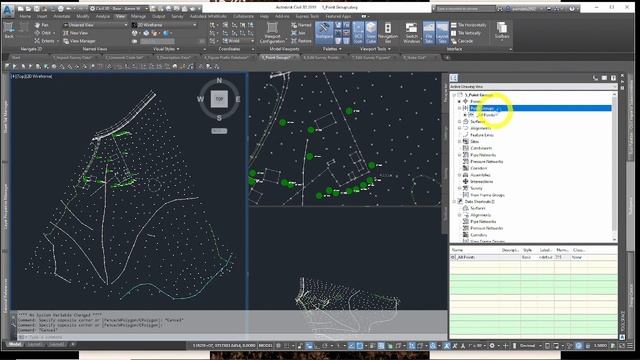Click the viewport label Top 2D Wireframe
This screenshot has width=640, height=360.
point(31,76)
